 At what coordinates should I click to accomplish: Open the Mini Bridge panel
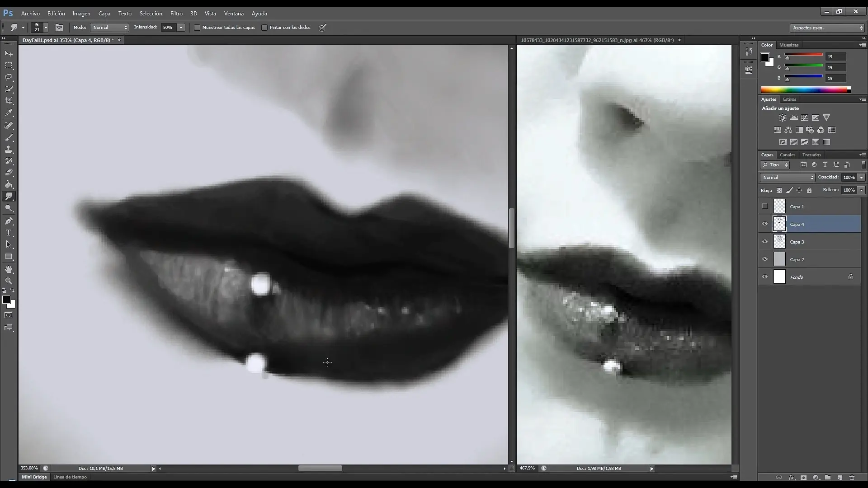[x=34, y=477]
